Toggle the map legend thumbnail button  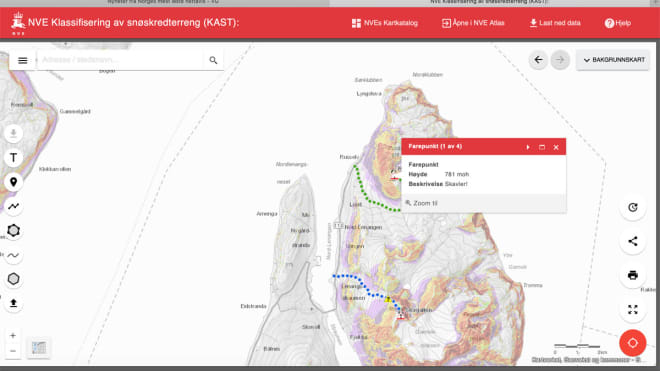coord(39,348)
